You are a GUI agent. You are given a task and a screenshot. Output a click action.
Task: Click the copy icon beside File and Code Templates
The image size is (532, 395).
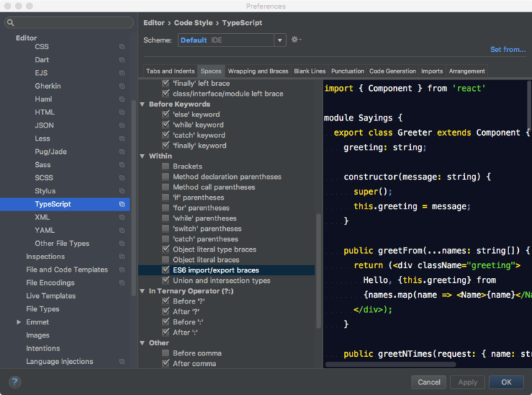coord(122,270)
